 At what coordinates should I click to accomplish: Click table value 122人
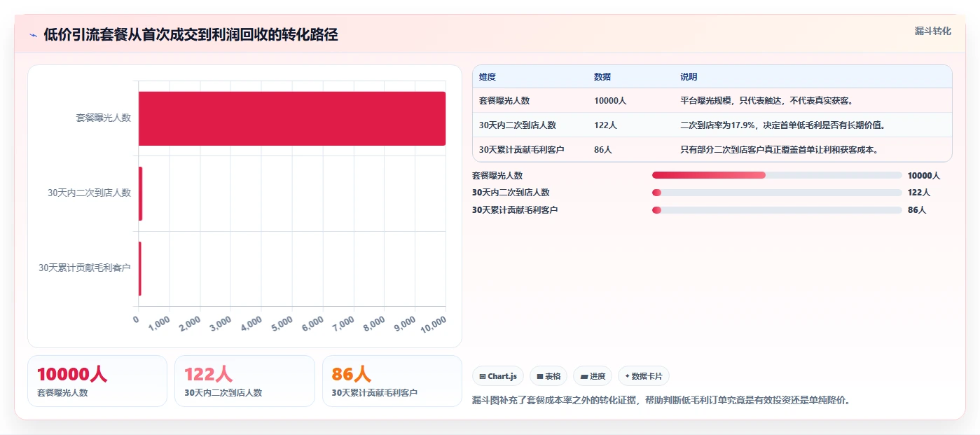coord(605,125)
